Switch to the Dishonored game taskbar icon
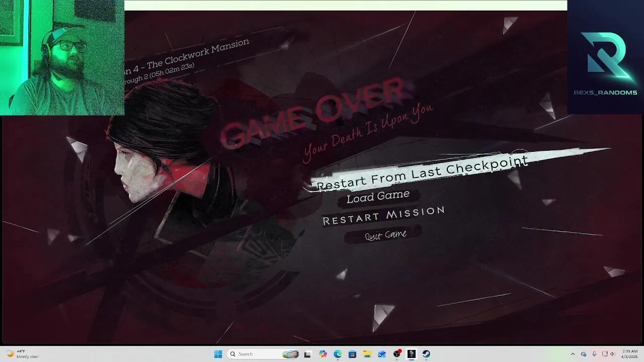 tap(412, 354)
